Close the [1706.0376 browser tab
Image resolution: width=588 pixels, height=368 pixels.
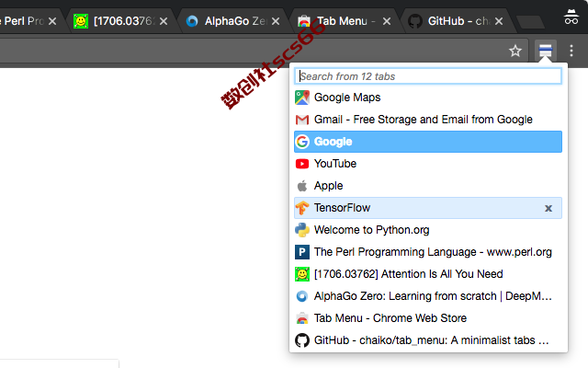[x=164, y=21]
